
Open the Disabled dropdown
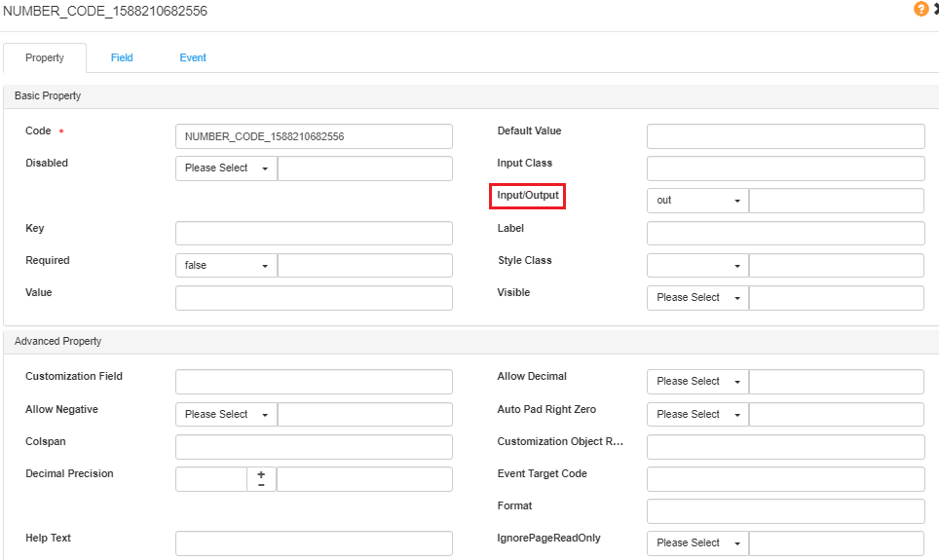(226, 168)
